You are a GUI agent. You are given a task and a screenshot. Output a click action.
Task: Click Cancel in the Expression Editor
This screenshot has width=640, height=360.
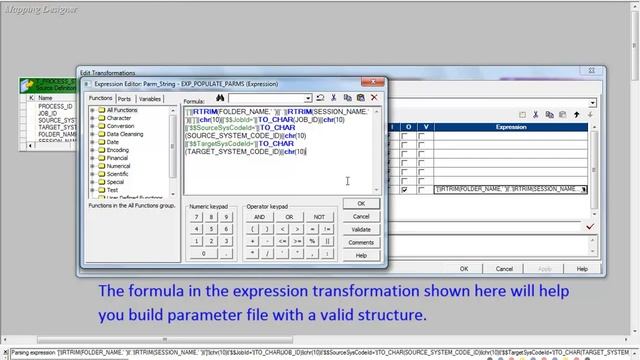(361, 216)
